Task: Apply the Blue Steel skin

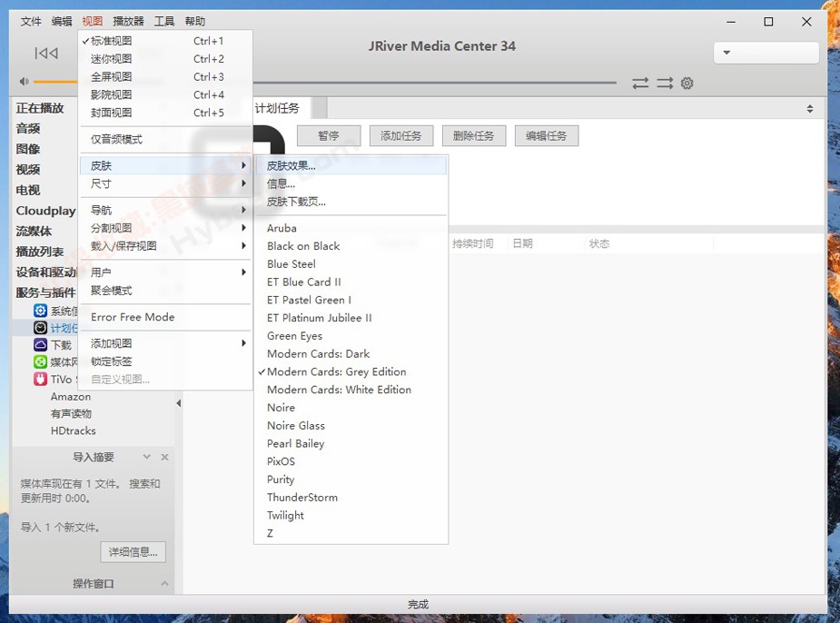Action: click(x=351, y=264)
